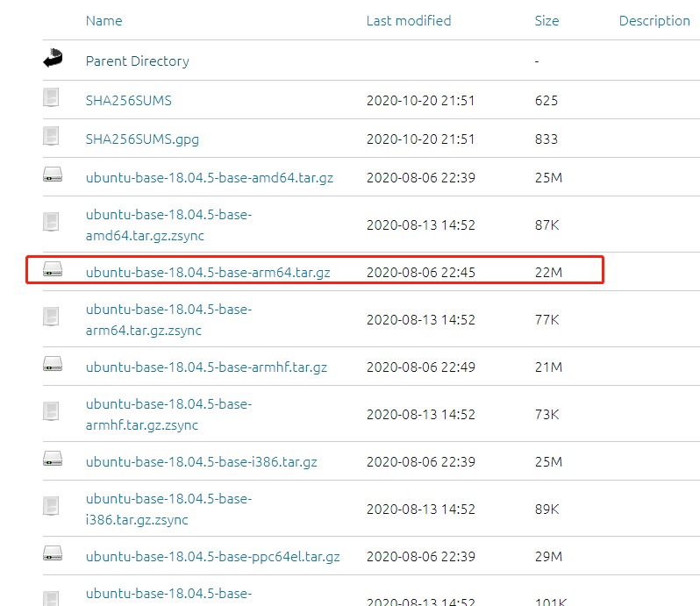Click the archive icon for arm64.tar.gz

(x=53, y=269)
